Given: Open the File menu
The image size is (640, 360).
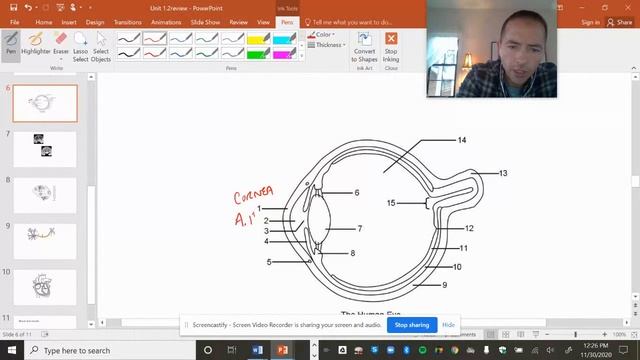Looking at the screenshot, I should click(15, 22).
